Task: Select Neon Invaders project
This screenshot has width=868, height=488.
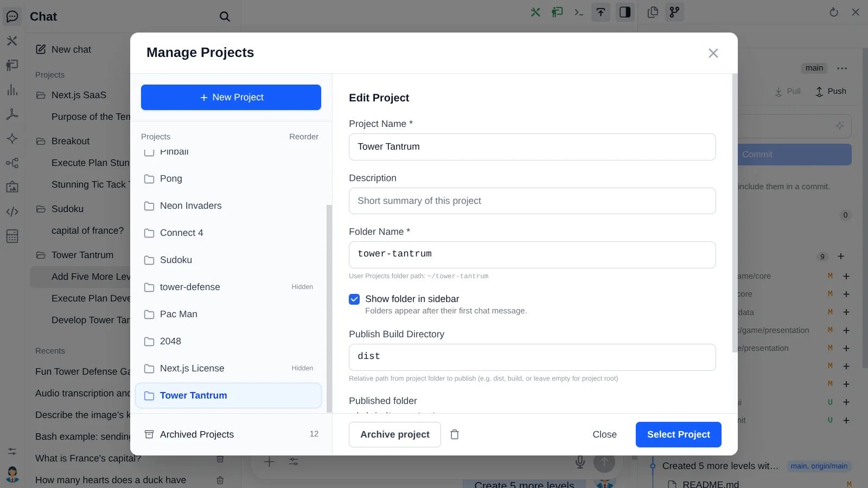Action: (x=228, y=206)
